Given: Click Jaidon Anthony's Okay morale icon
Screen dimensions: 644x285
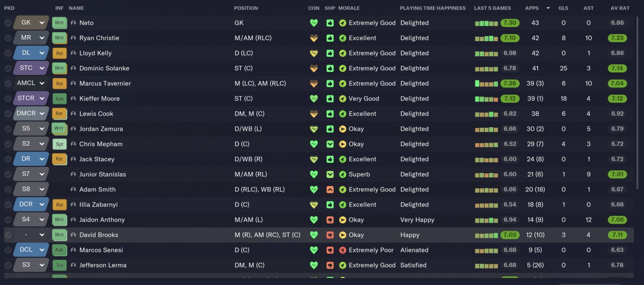Looking at the screenshot, I should tap(343, 220).
